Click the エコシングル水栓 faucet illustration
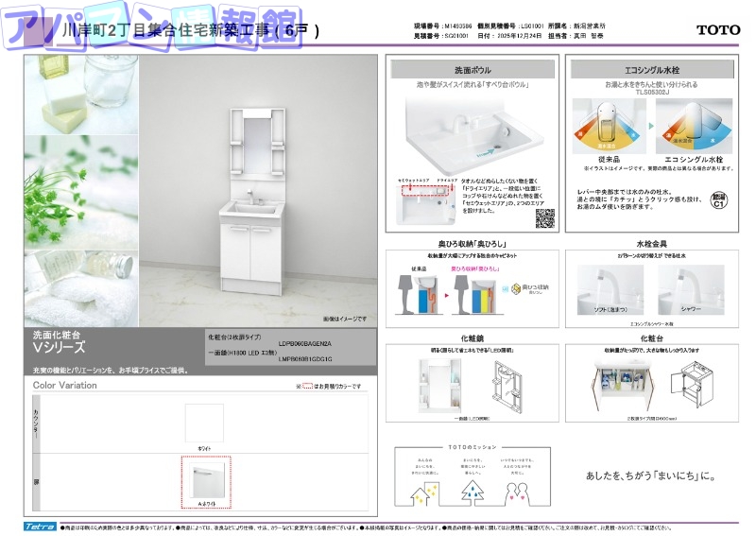This screenshot has height=536, width=756. click(x=694, y=126)
